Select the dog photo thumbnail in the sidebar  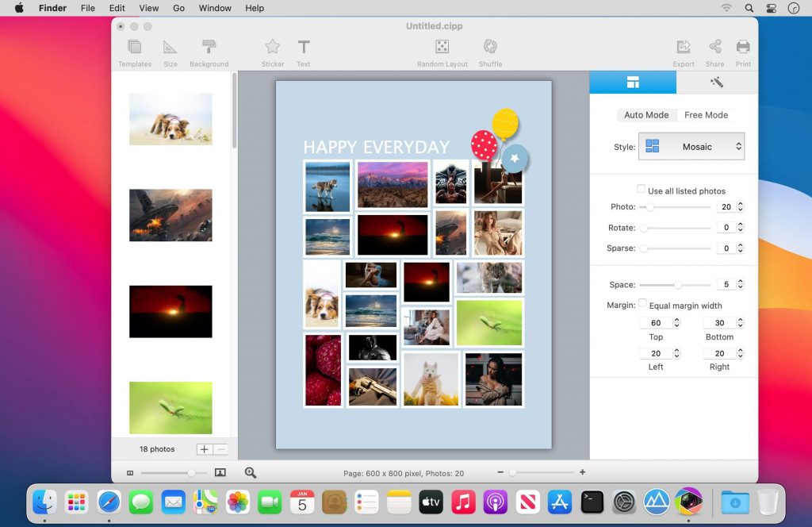click(x=170, y=119)
